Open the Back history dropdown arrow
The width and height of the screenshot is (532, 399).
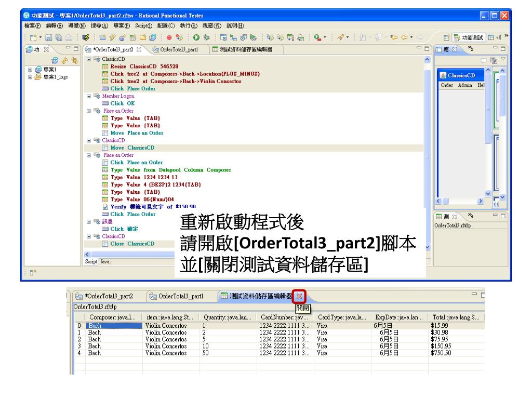pos(411,37)
